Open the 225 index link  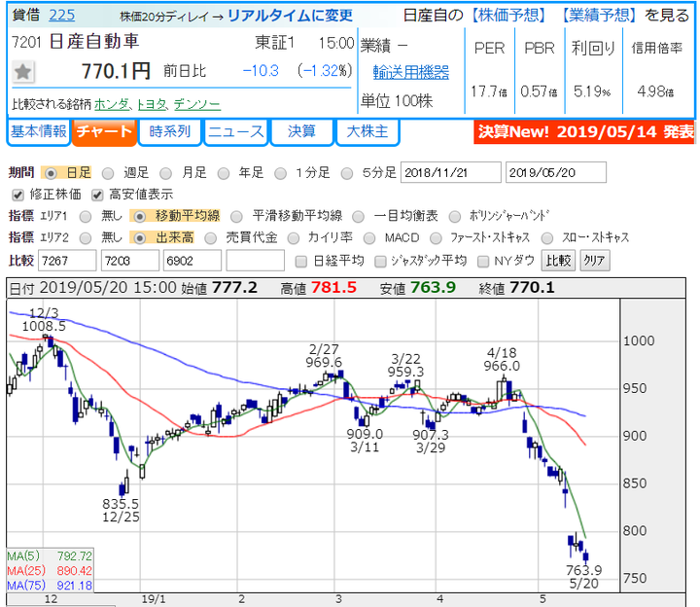pos(61,16)
